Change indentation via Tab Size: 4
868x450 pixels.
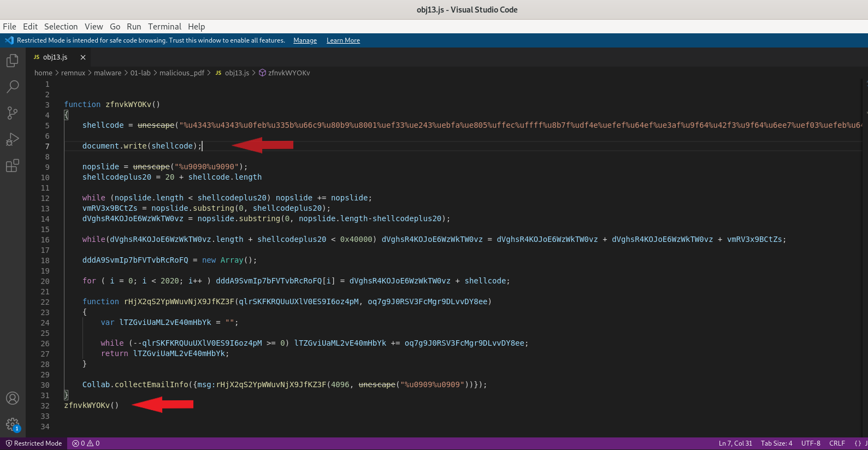point(776,443)
